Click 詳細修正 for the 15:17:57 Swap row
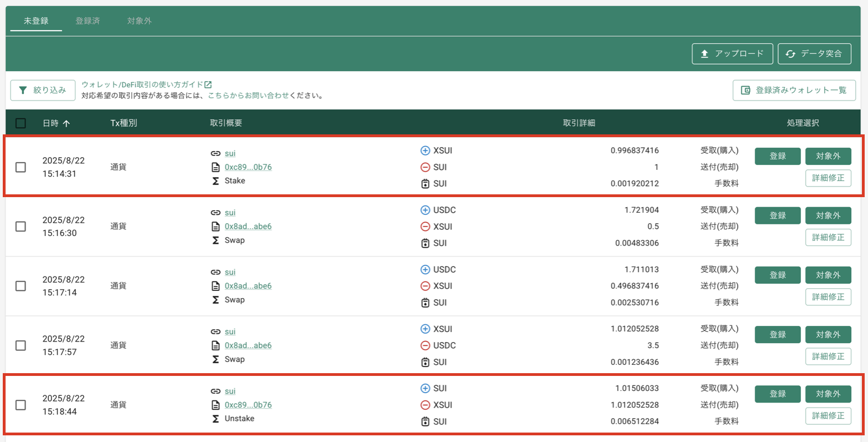This screenshot has height=442, width=868. coord(828,356)
